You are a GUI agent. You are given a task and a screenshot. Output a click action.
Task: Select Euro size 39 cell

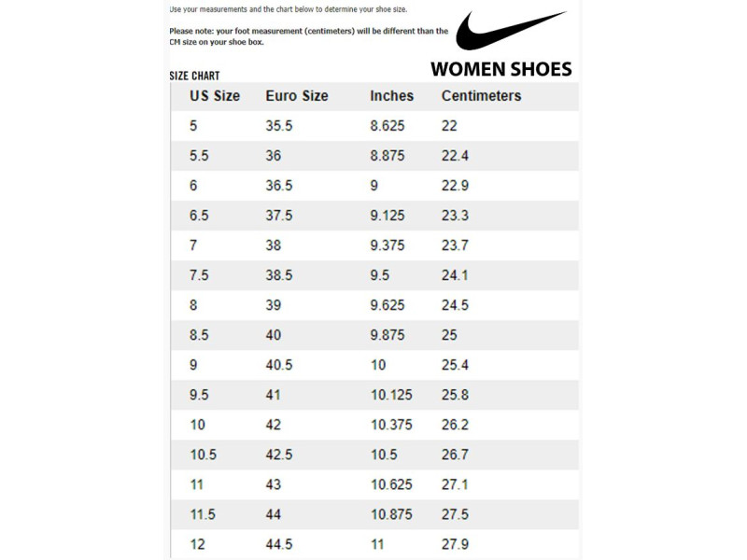click(274, 305)
